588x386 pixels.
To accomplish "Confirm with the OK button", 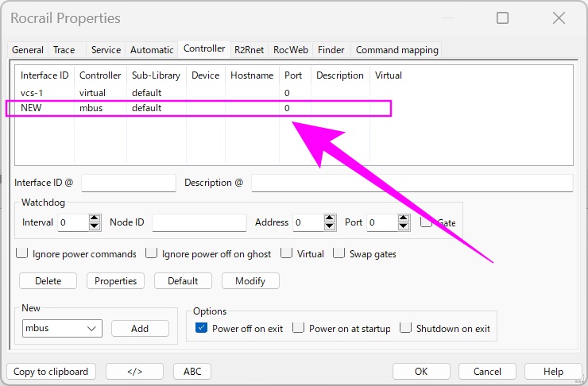I will [421, 372].
